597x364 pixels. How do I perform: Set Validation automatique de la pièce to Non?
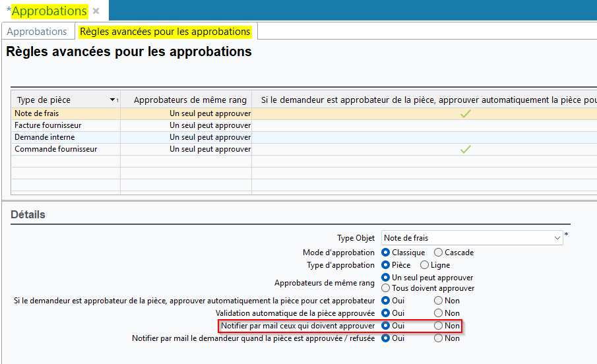point(439,313)
